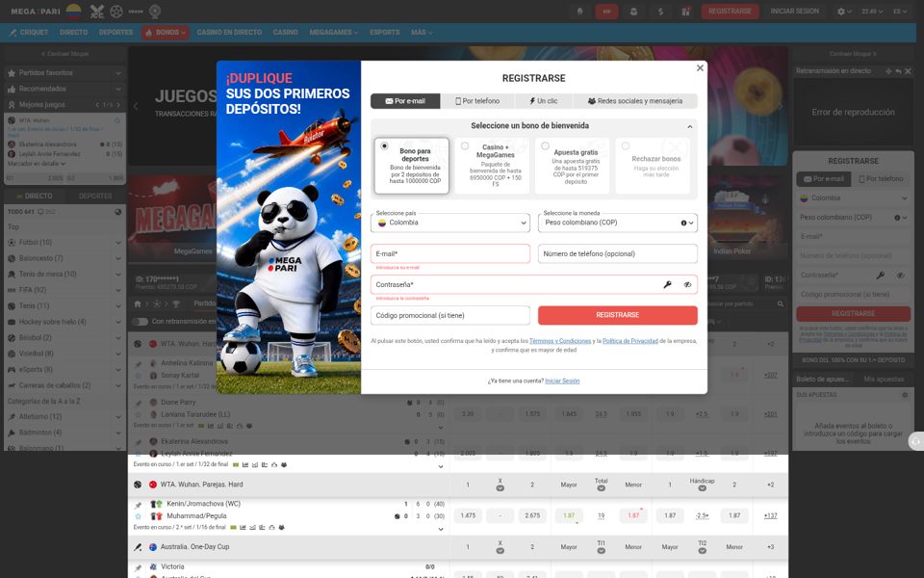Choose the Por e-mail registration tab

(x=405, y=101)
